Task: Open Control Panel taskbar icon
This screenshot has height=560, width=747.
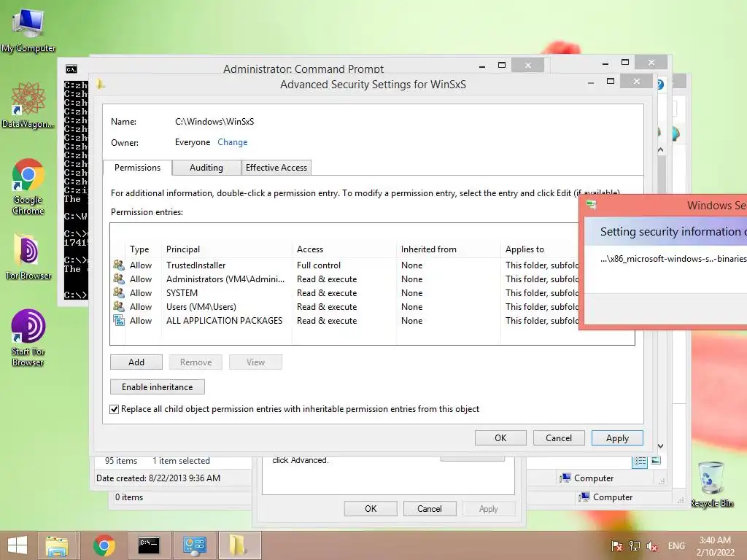Action: tap(194, 545)
